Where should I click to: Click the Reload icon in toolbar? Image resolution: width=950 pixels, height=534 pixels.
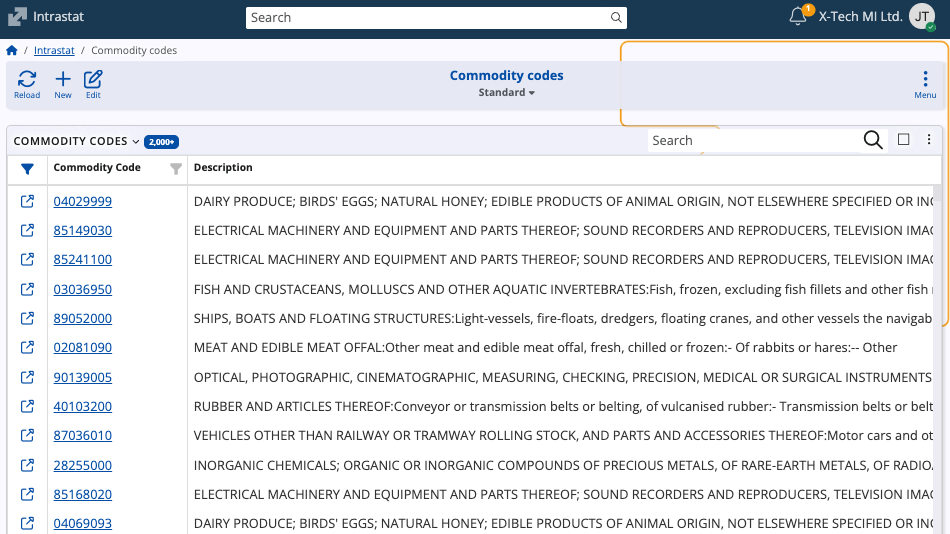coord(27,80)
